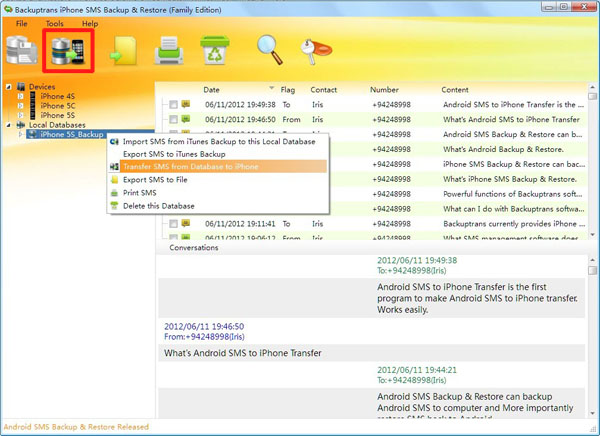Click the iPhone 5S device icon

tap(33, 115)
